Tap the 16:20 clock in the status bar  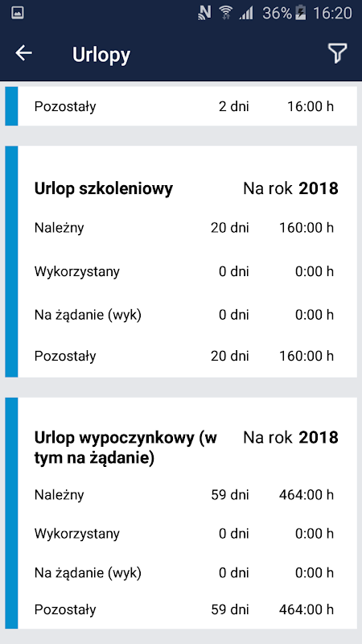pos(332,13)
